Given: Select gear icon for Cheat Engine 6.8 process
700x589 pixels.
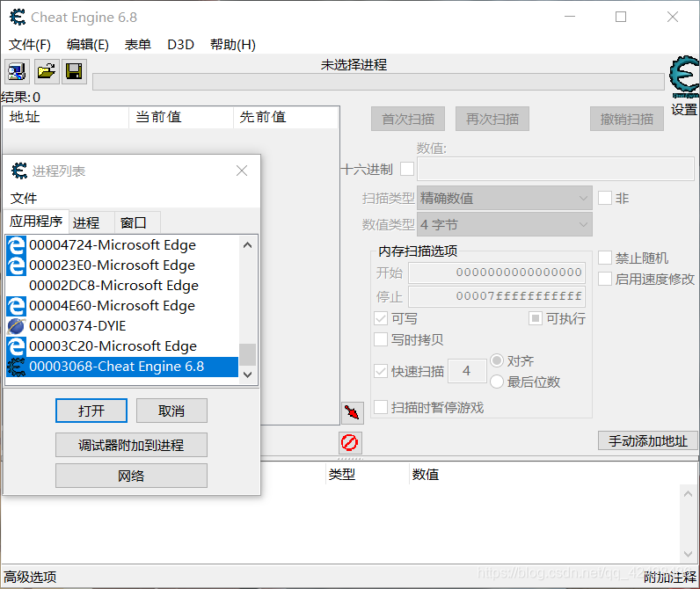Looking at the screenshot, I should coord(17,367).
